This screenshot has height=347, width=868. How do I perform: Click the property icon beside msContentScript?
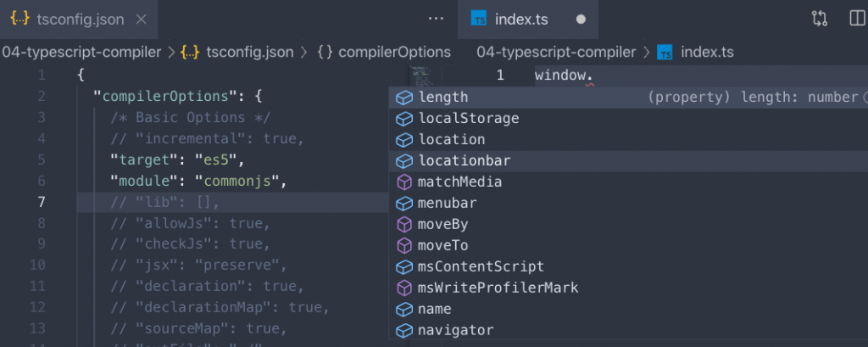point(404,267)
